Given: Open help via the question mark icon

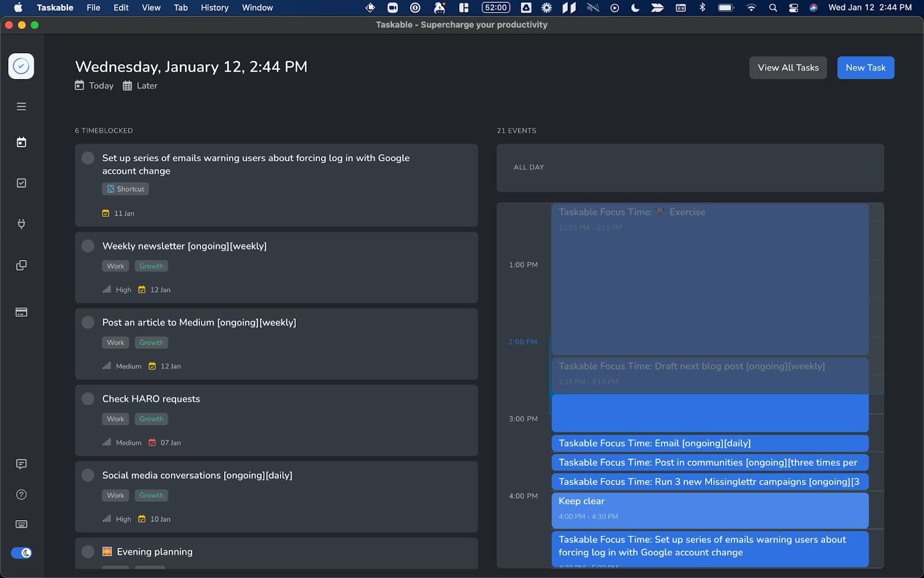Looking at the screenshot, I should pyautogui.click(x=21, y=494).
